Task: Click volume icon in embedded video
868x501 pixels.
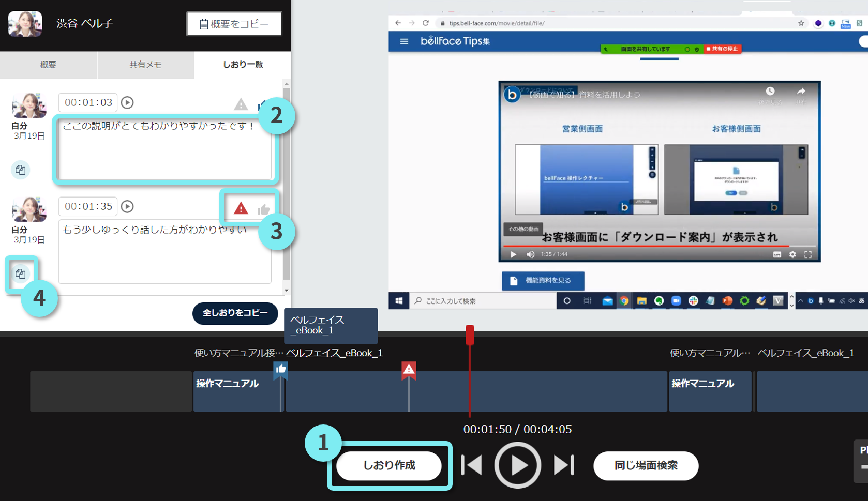Action: pos(530,254)
